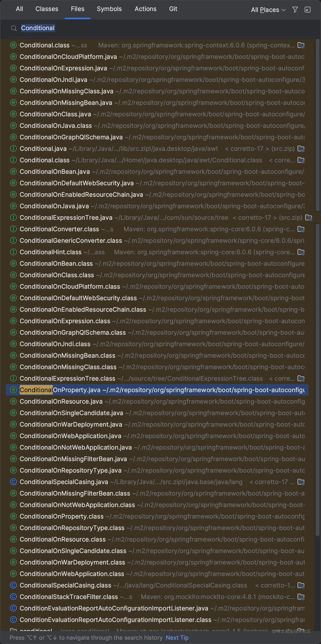The height and width of the screenshot is (644, 321).
Task: Select ConditionalOnDefaultWebSecurity.java result
Action: [157, 183]
